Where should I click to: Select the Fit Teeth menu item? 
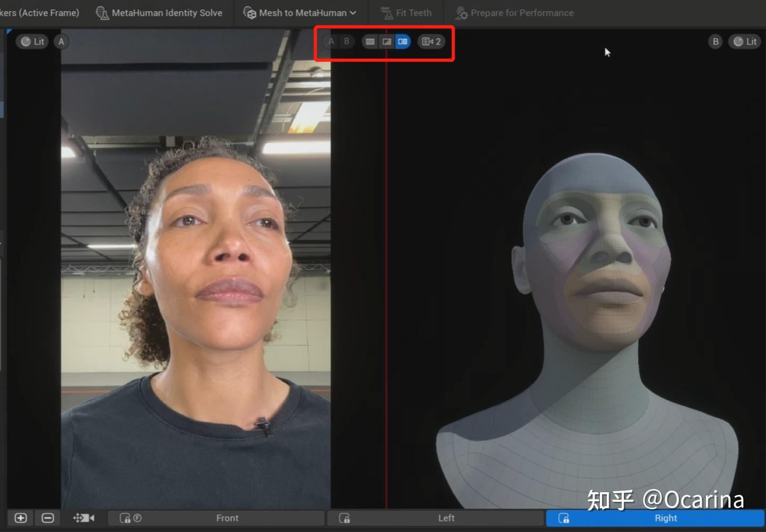pyautogui.click(x=406, y=12)
